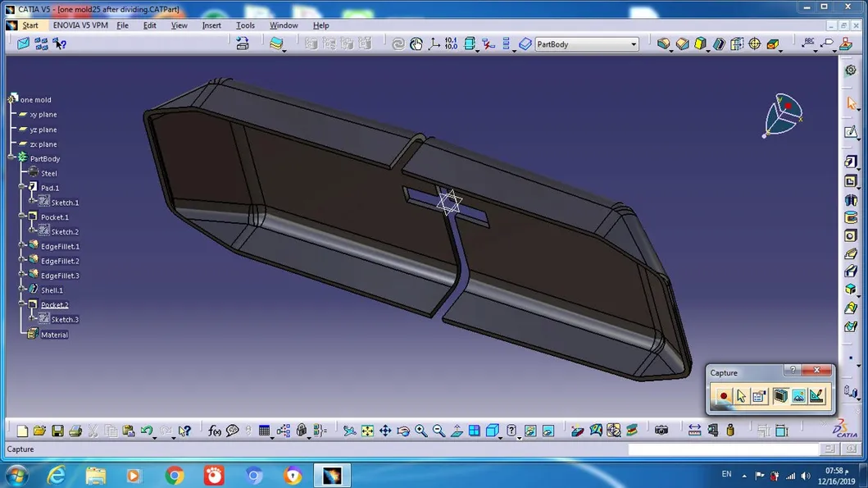Select the Fit All In view icon
This screenshot has width=868, height=488.
pyautogui.click(x=367, y=431)
